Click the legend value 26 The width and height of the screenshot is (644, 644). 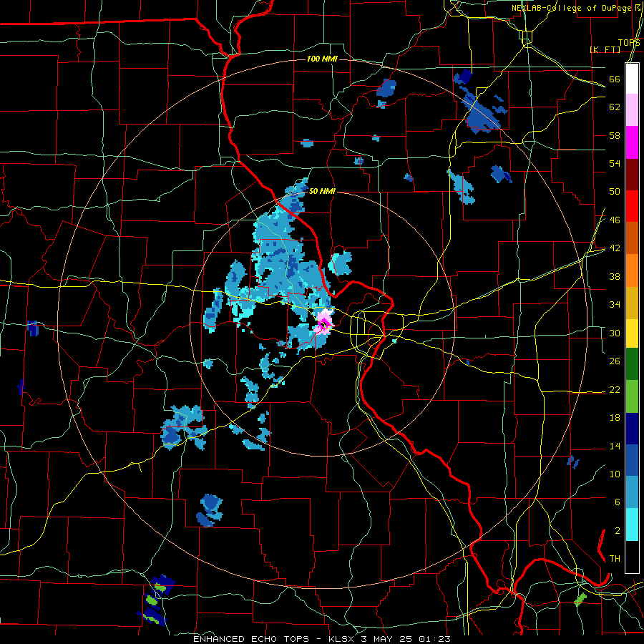[615, 361]
